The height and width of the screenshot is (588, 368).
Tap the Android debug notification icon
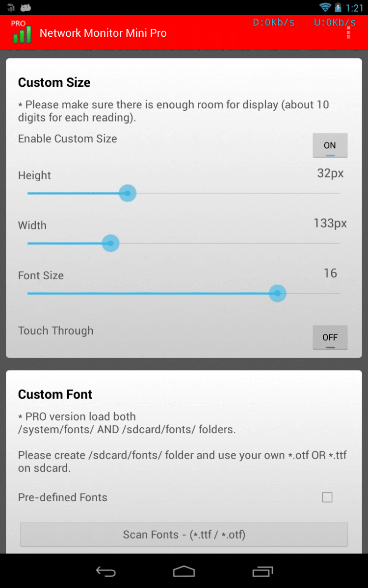pos(26,7)
